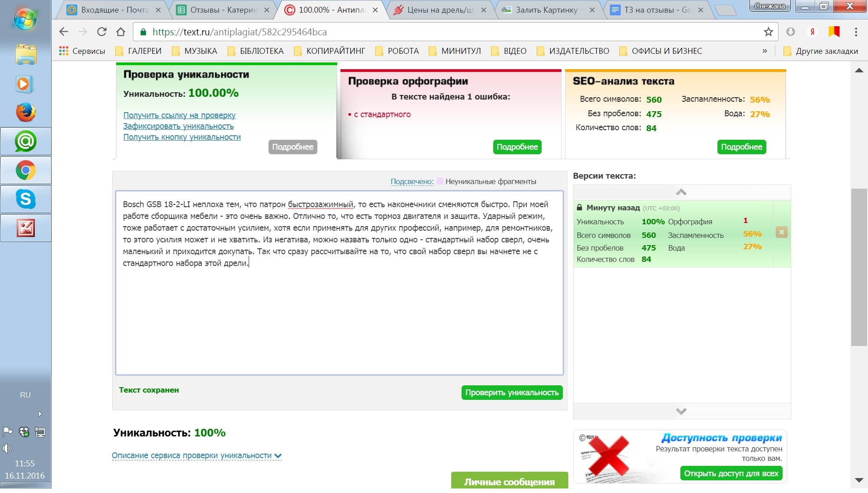The height and width of the screenshot is (493, 868).
Task: Click Зафиксировать уникальность link
Action: click(x=179, y=126)
